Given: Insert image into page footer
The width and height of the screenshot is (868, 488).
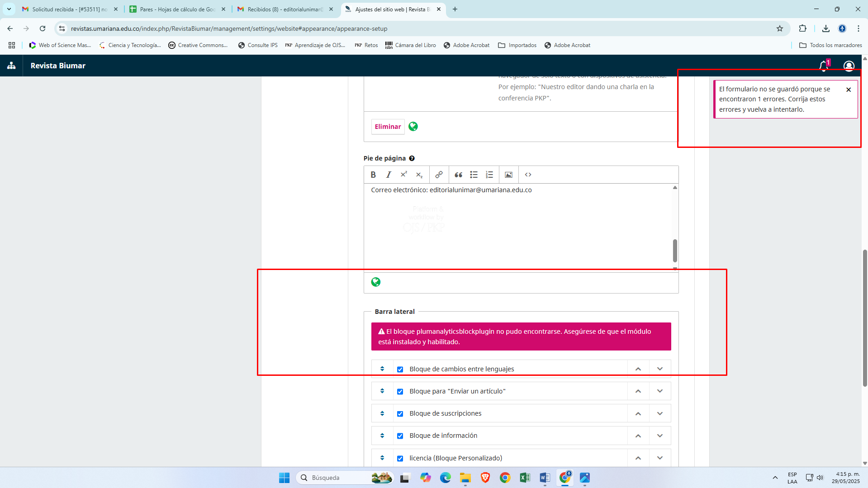Looking at the screenshot, I should click(x=508, y=175).
